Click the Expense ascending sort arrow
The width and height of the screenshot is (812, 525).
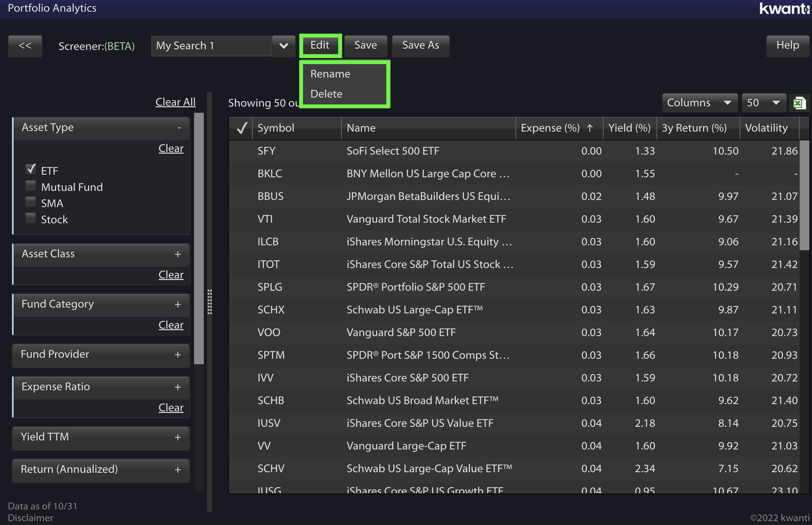click(x=589, y=128)
